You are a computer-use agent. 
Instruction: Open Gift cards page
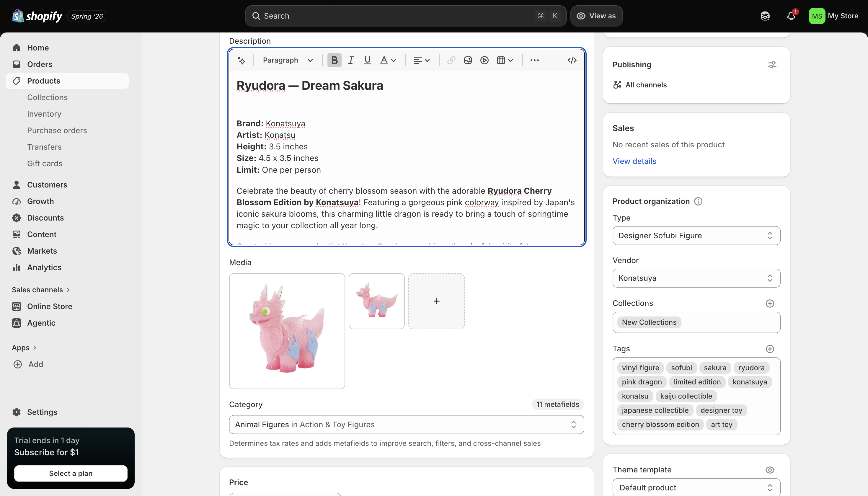point(45,164)
